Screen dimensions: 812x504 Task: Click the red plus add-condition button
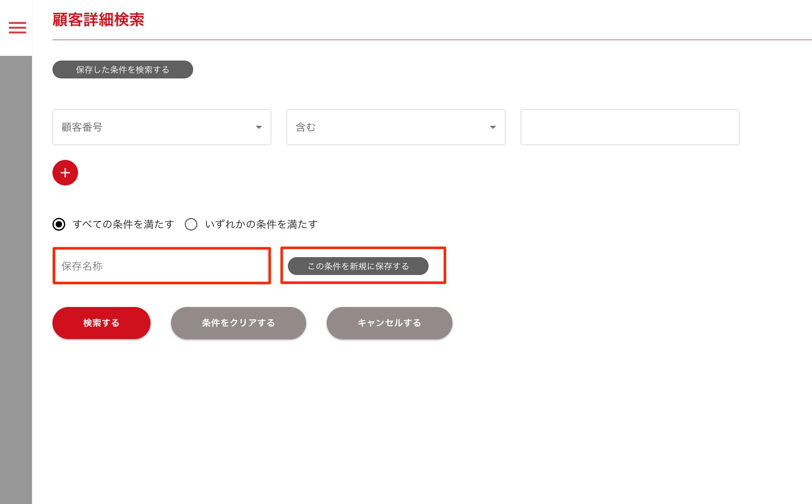point(65,173)
